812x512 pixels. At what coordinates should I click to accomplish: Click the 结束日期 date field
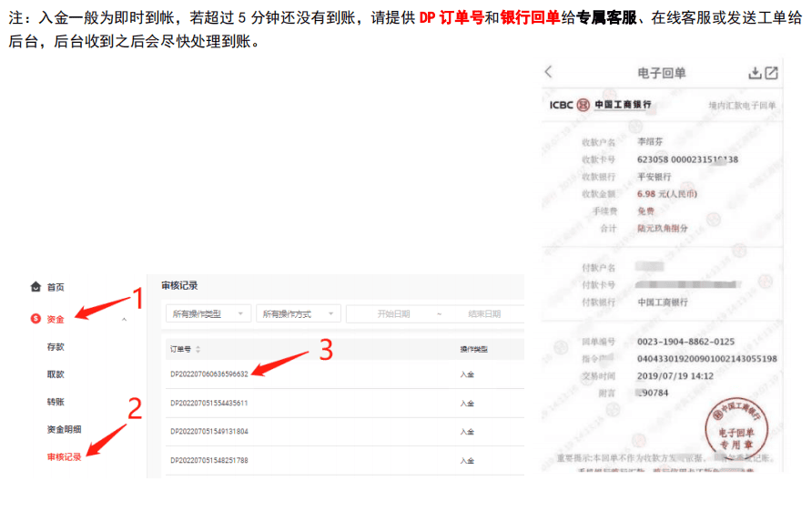coord(483,313)
